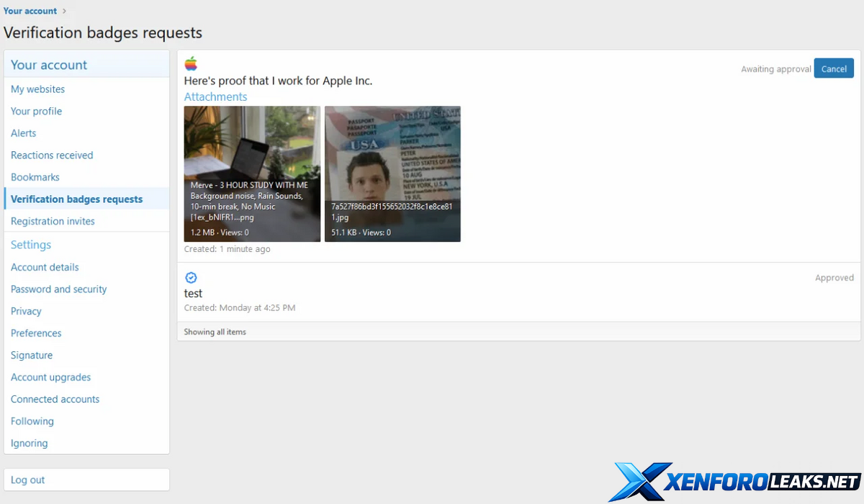Select Your profile in the sidebar
The image size is (864, 504).
tap(36, 112)
